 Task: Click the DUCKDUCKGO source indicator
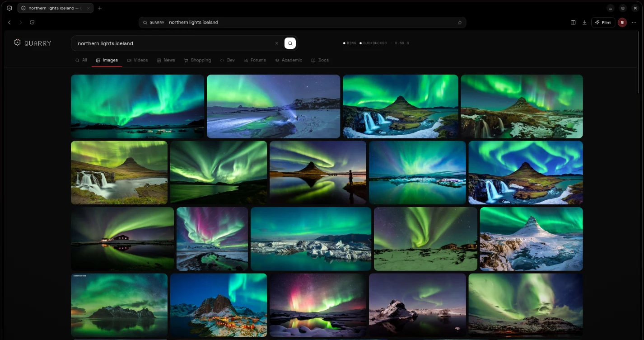[x=373, y=43]
